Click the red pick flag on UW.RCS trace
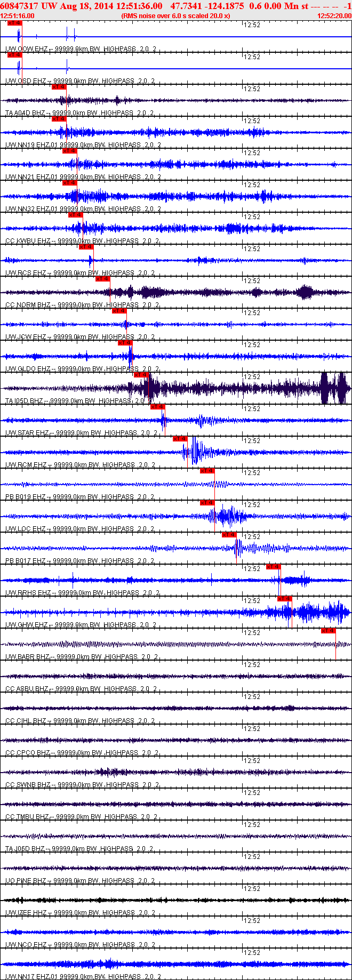This screenshot has width=352, height=980. pyautogui.click(x=86, y=247)
